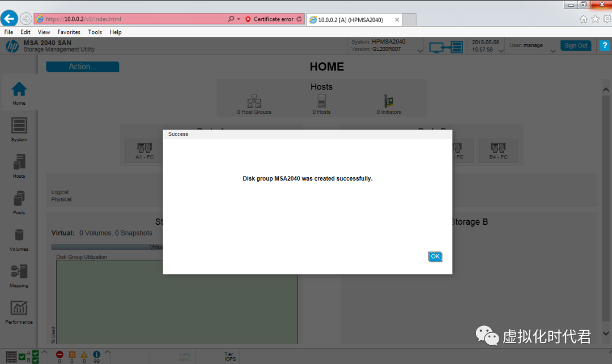Close the HPMSA2040 browser tab
612x364 pixels.
point(397,19)
